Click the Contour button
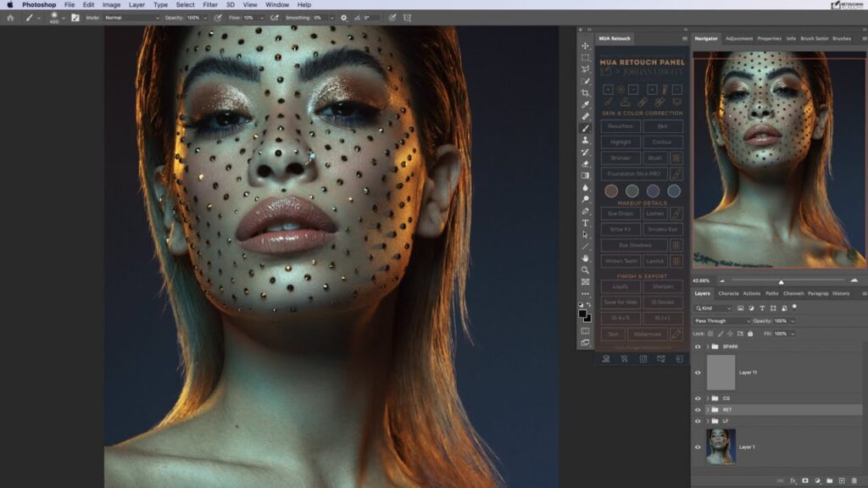The width and height of the screenshot is (868, 488). click(x=662, y=142)
